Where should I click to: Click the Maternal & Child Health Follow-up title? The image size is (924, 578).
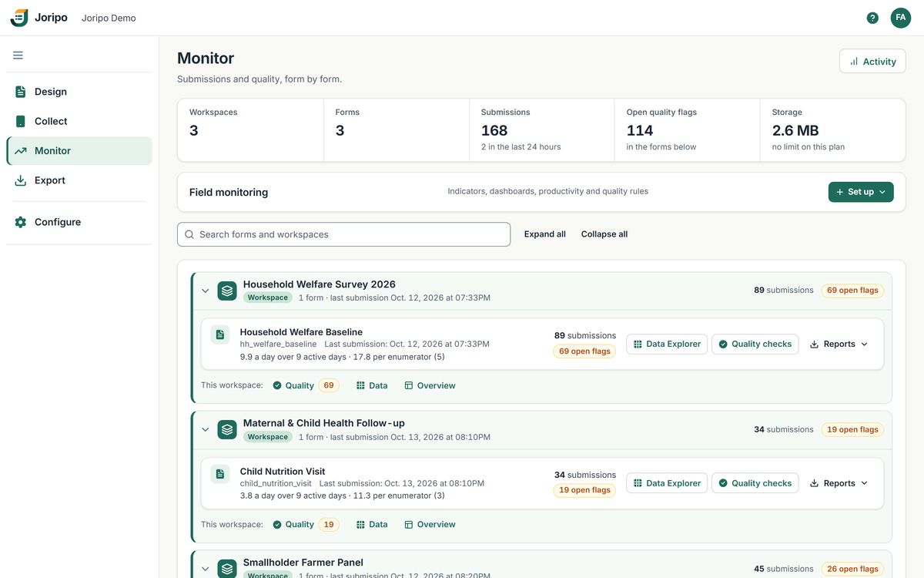click(x=324, y=423)
